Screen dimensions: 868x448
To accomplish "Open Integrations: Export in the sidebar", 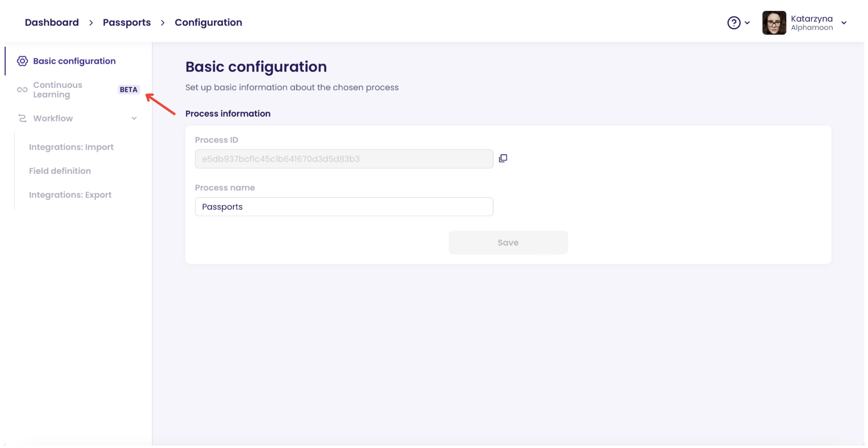I will 70,195.
